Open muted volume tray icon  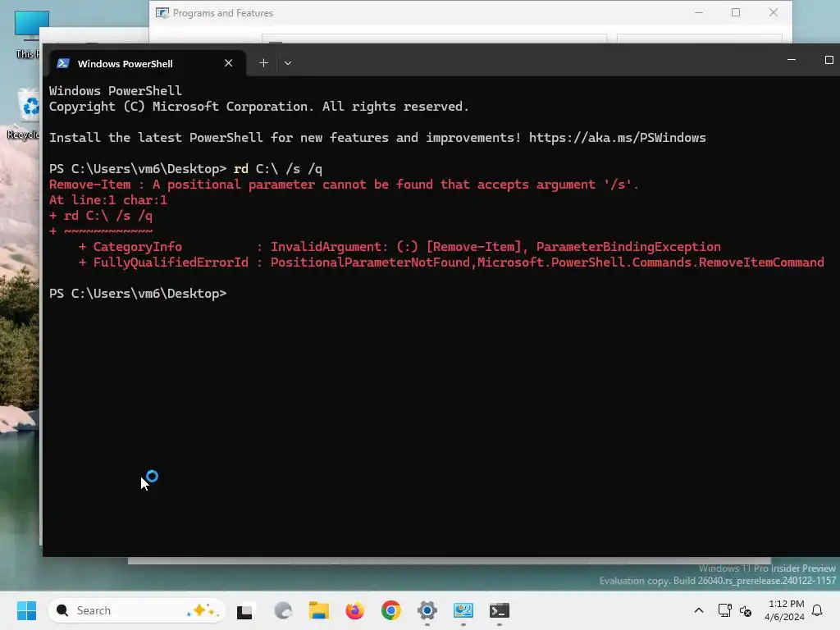click(745, 610)
